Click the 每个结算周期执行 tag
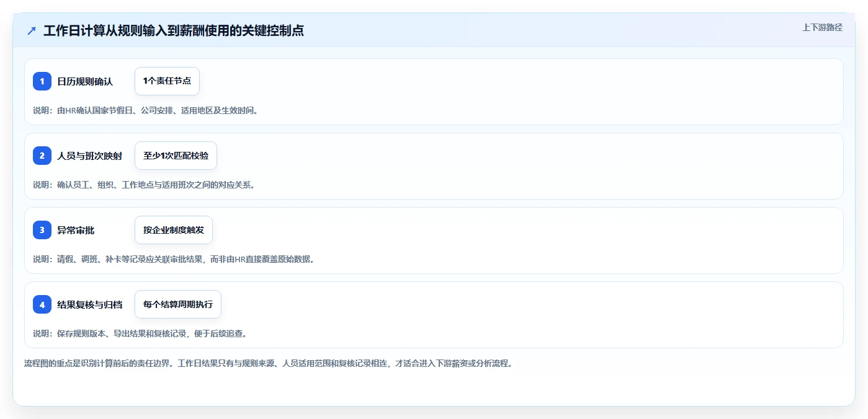868x419 pixels. pyautogui.click(x=178, y=304)
